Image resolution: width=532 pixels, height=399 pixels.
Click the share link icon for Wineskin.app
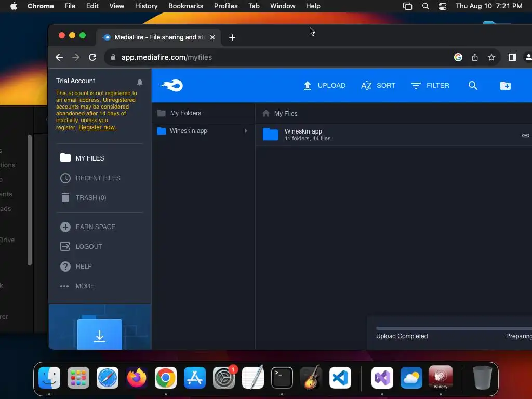coord(526,136)
